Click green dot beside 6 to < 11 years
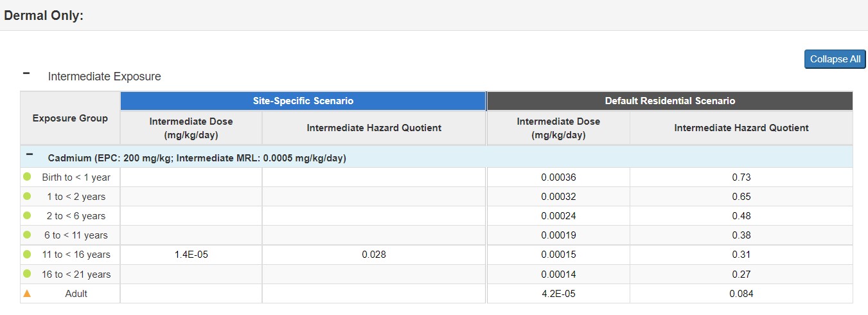This screenshot has width=868, height=315. coord(27,235)
